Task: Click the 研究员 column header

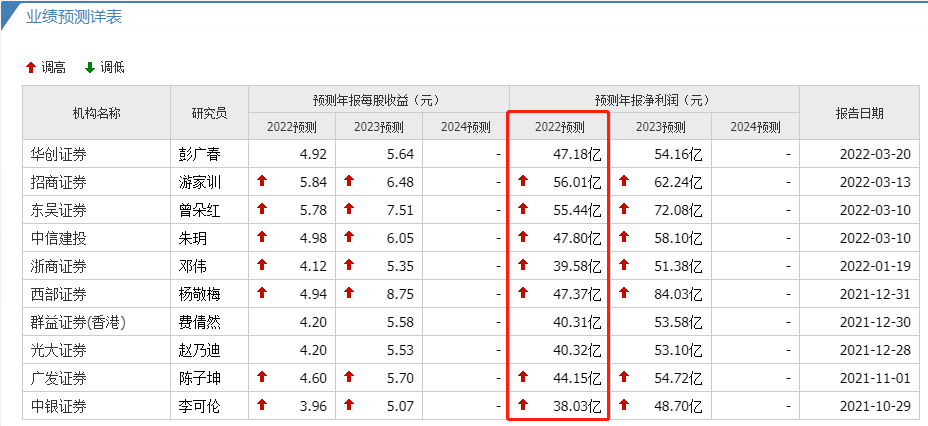Action: click(209, 113)
